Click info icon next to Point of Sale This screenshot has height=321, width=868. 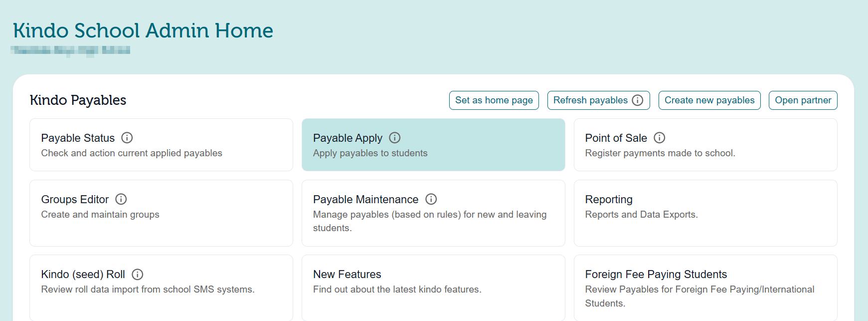660,138
